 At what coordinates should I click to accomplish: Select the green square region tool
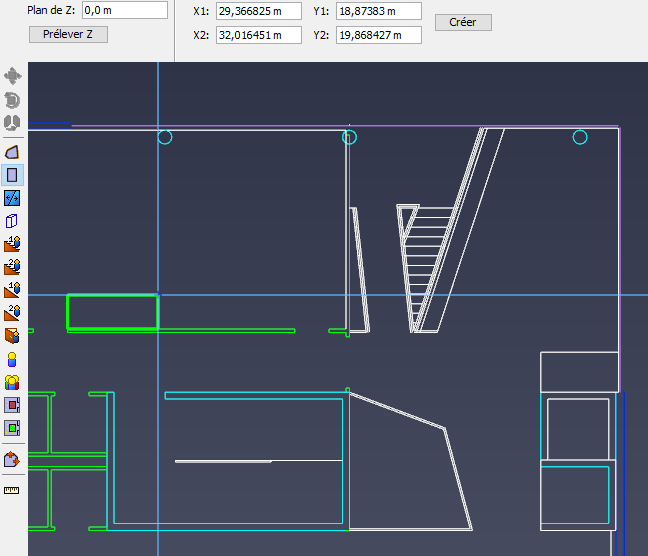point(12,428)
